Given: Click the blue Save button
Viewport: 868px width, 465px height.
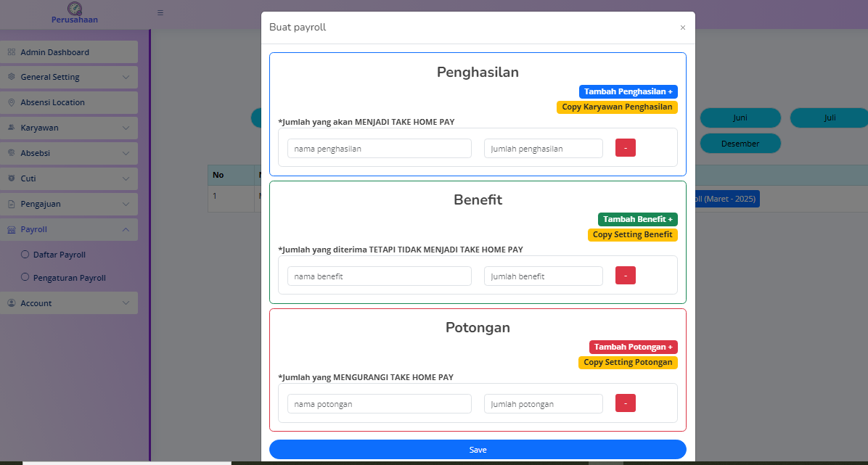Looking at the screenshot, I should point(478,450).
